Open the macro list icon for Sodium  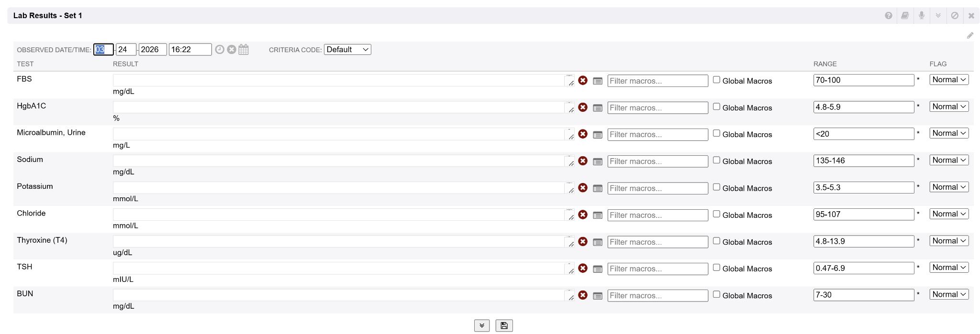[x=598, y=162]
